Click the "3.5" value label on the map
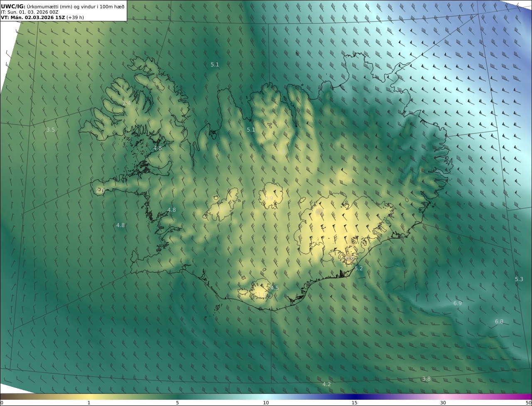 pos(50,130)
